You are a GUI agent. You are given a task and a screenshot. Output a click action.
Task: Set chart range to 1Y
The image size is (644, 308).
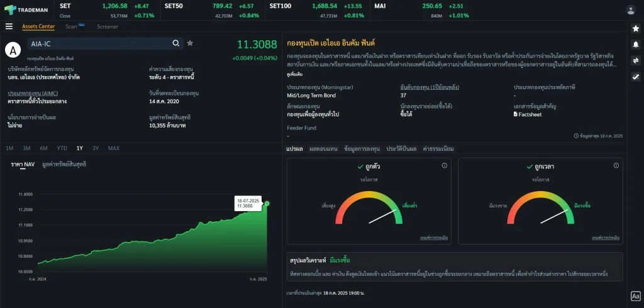80,148
